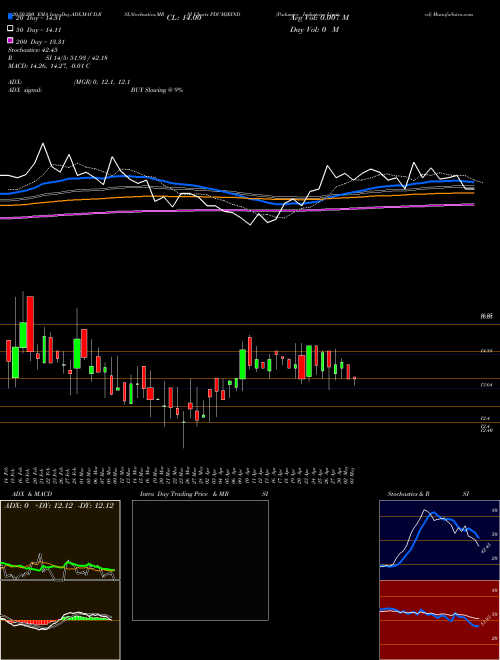Select the '200 Day = 13.31' label
500x660 pixels.
(40, 42)
